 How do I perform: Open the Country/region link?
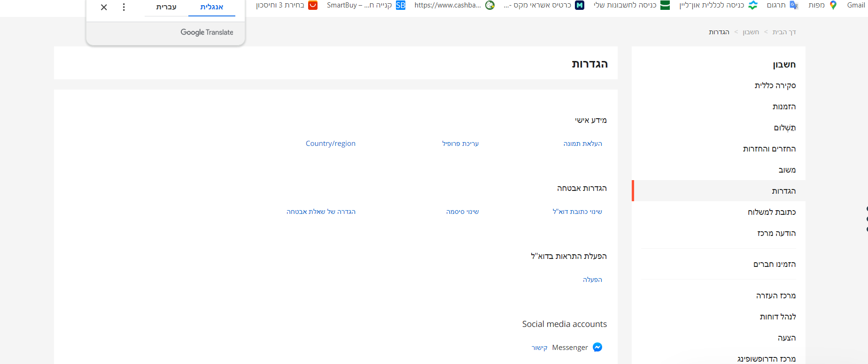[331, 144]
